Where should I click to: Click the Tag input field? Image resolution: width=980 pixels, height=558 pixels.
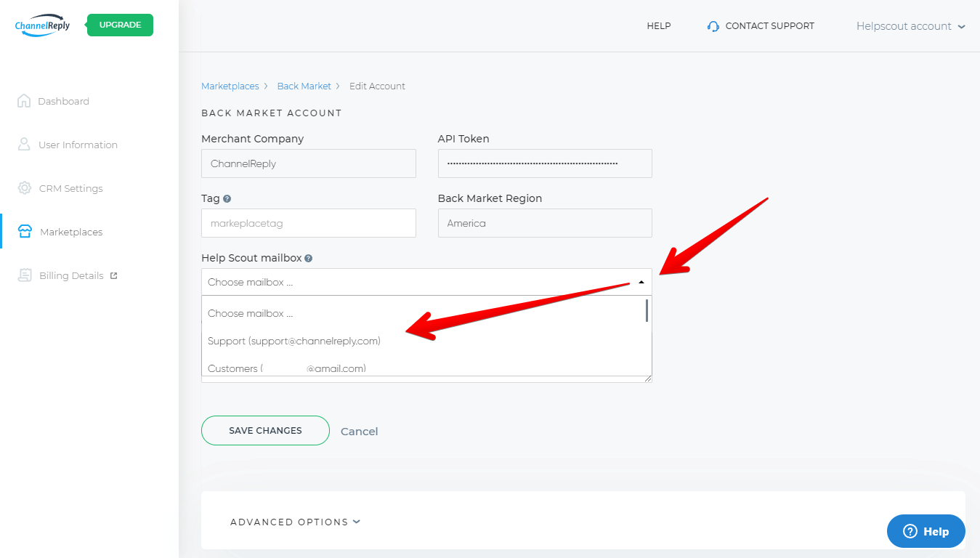tap(309, 223)
